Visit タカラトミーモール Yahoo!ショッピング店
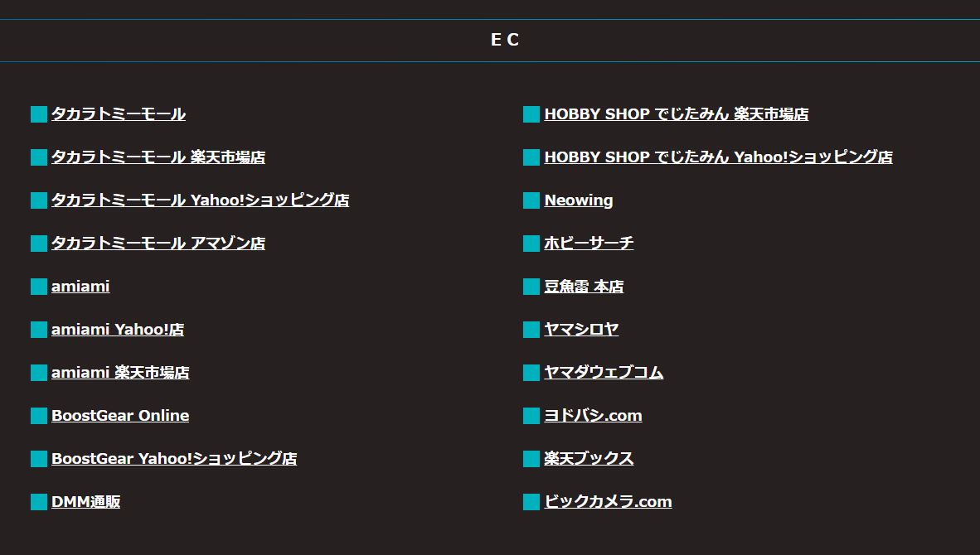This screenshot has height=555, width=980. pos(200,200)
